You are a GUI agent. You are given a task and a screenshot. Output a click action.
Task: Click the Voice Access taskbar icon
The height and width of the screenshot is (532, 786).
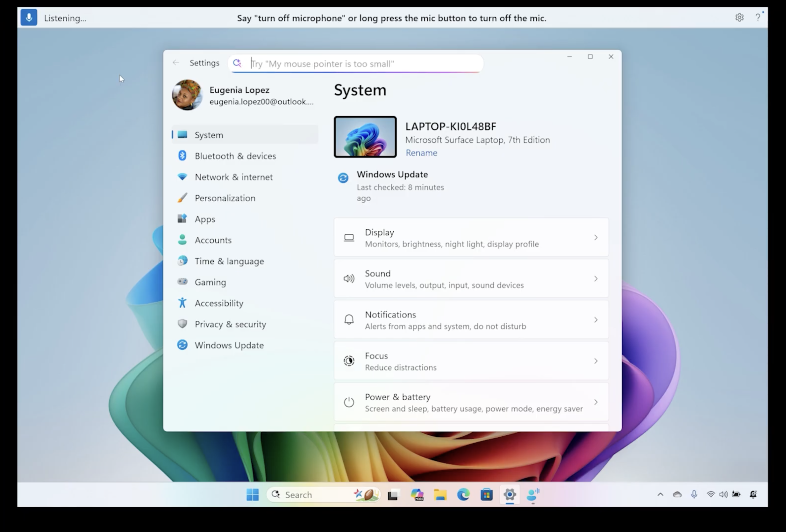click(x=533, y=495)
